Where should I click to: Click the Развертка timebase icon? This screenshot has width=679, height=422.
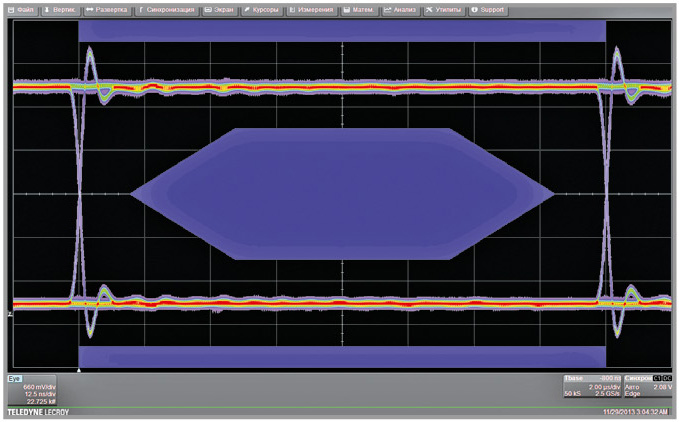pyautogui.click(x=90, y=9)
